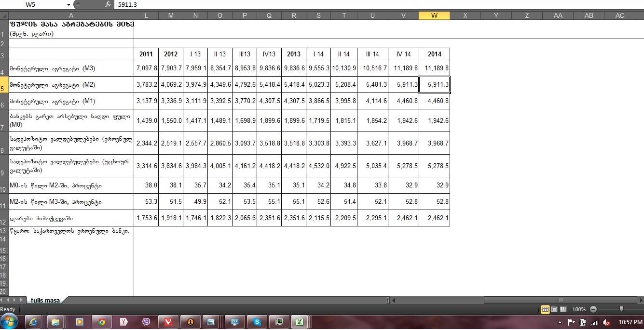Click the formula bar showing 5911.3
The height and width of the screenshot is (330, 644).
[379, 4]
